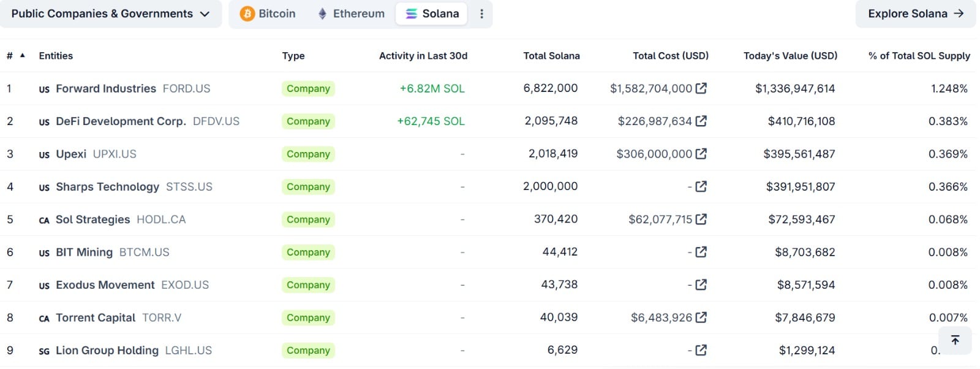Click the FORD.US ticker text
Image resolution: width=980 pixels, height=369 pixels.
pos(186,88)
